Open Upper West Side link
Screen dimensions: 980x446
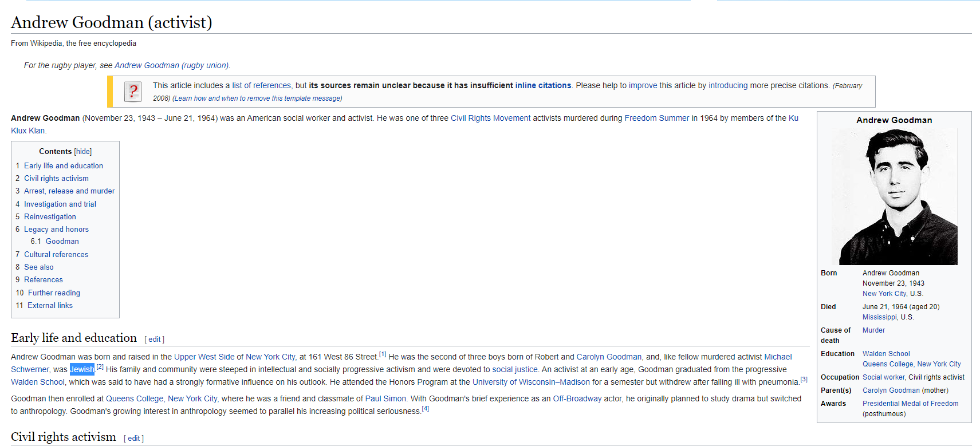[x=204, y=357]
